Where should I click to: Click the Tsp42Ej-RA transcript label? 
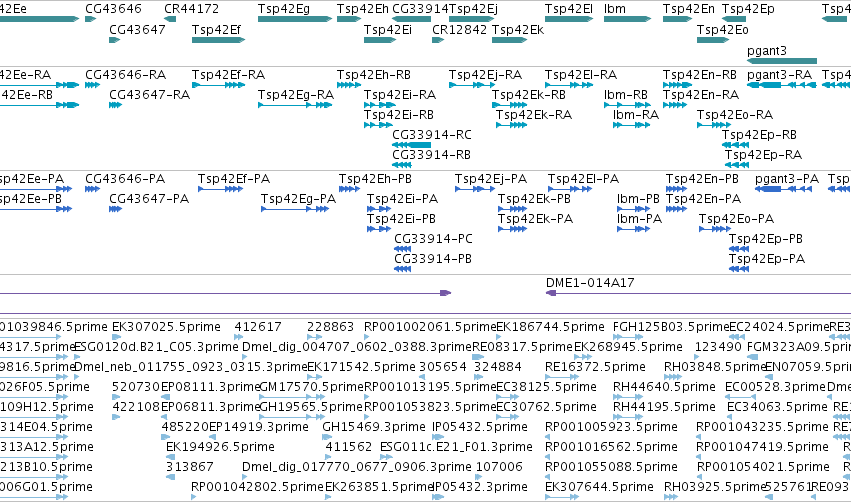click(485, 75)
